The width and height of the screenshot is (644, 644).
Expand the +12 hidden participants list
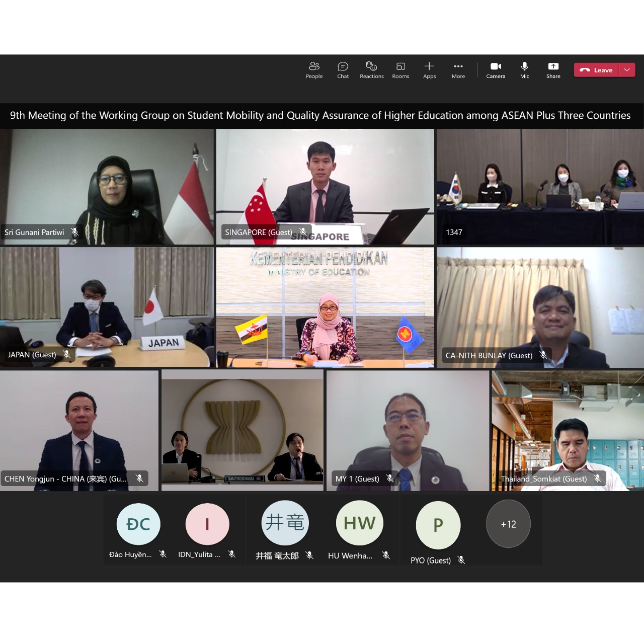coord(508,524)
